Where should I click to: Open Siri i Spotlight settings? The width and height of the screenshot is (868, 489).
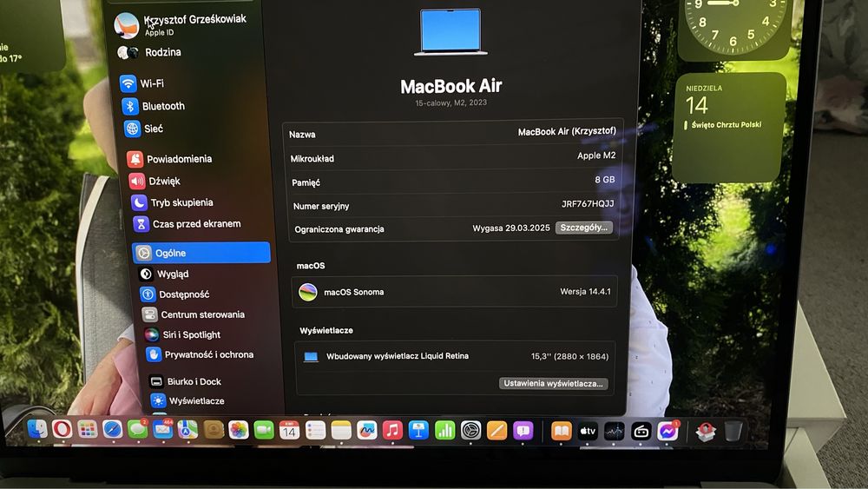click(x=182, y=334)
